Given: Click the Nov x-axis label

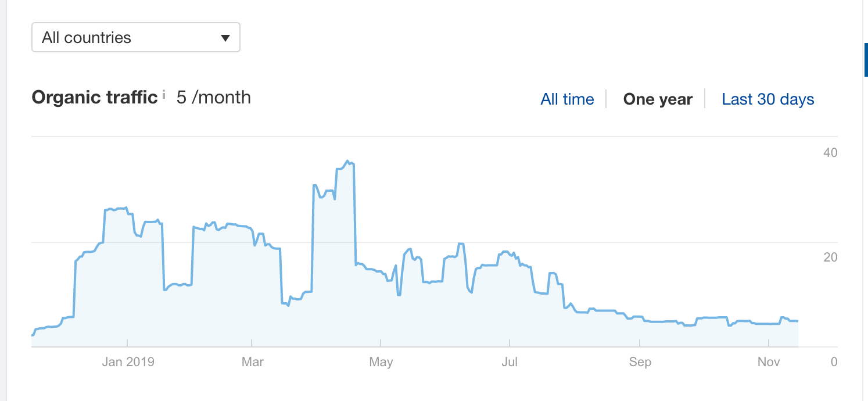Looking at the screenshot, I should (x=769, y=362).
